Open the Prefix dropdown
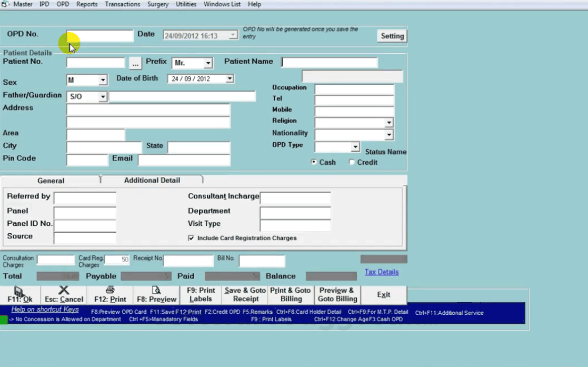This screenshot has width=588, height=367. 207,62
